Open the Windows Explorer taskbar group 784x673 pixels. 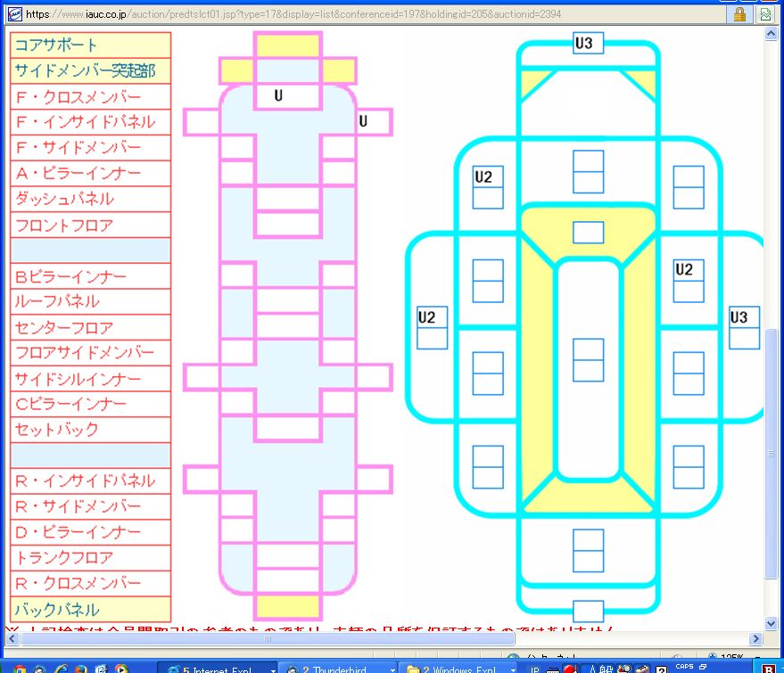tap(455, 667)
